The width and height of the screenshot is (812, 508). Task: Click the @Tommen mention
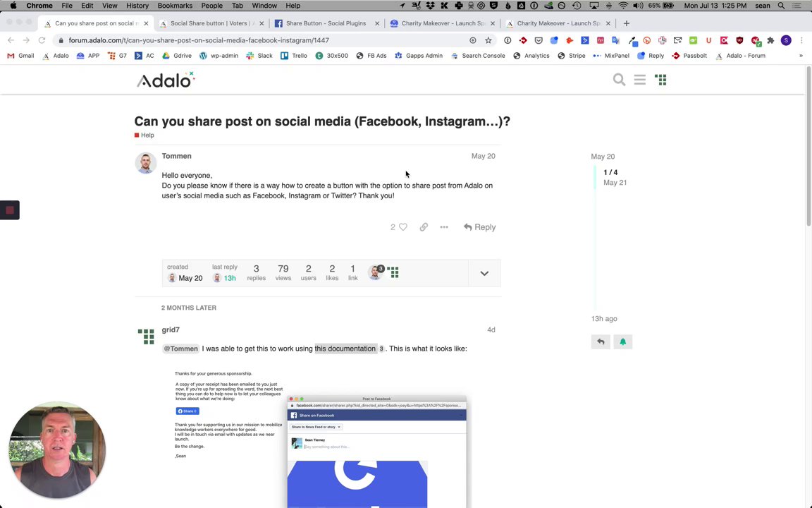coord(180,349)
